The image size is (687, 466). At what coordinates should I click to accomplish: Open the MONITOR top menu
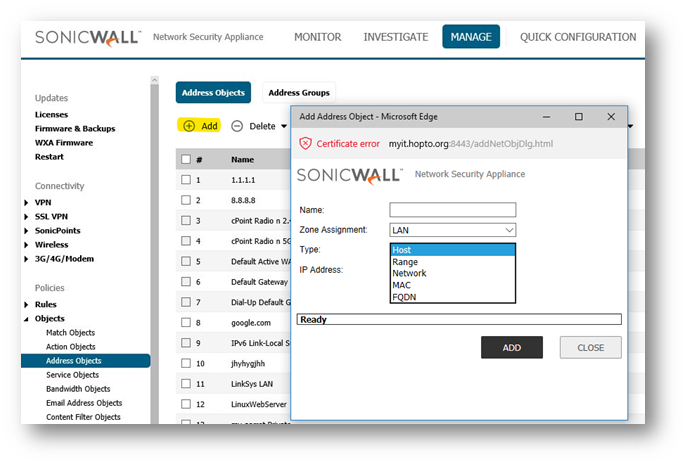(318, 37)
